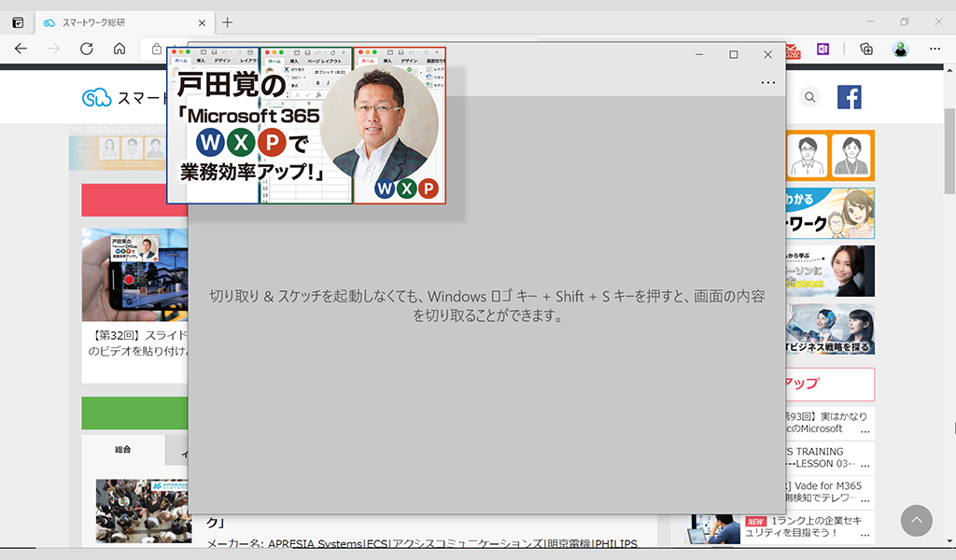Screen dimensions: 956x560
Task: Open the わかる ワーク manga banner
Action: tap(830, 214)
